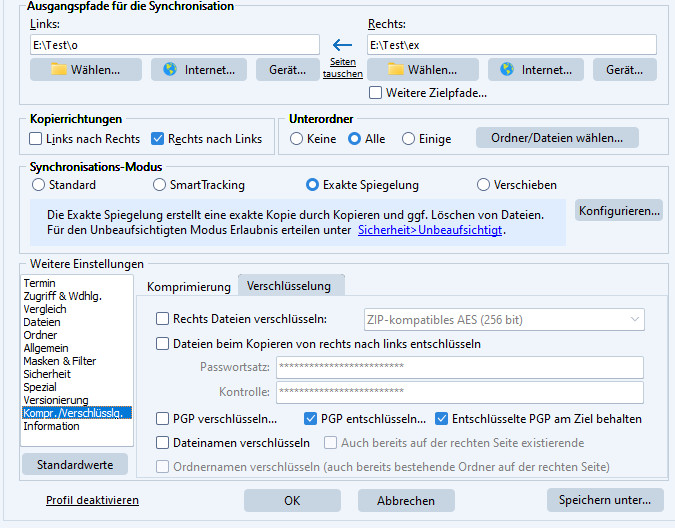Click right folder Wählen... button
The width and height of the screenshot is (675, 528).
coord(423,69)
